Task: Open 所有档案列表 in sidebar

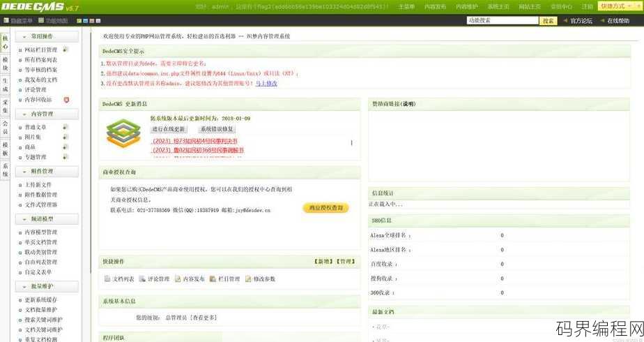Action: (40, 59)
